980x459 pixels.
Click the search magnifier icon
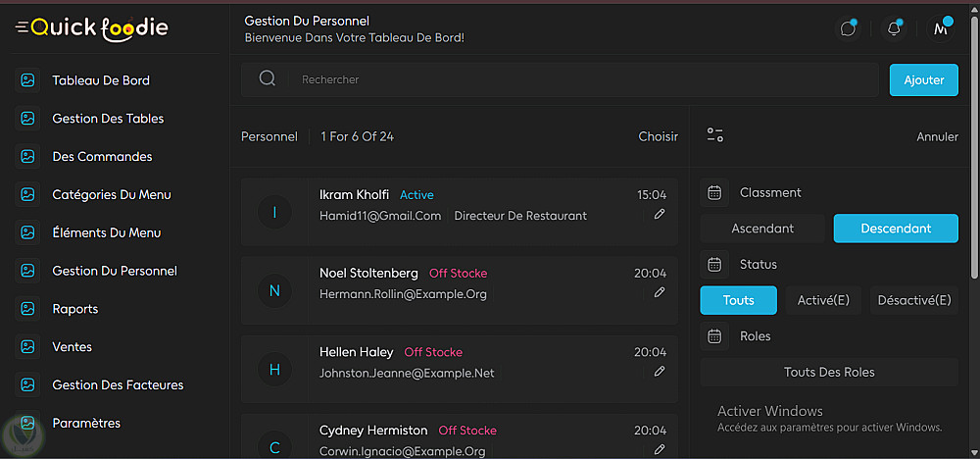coord(267,79)
